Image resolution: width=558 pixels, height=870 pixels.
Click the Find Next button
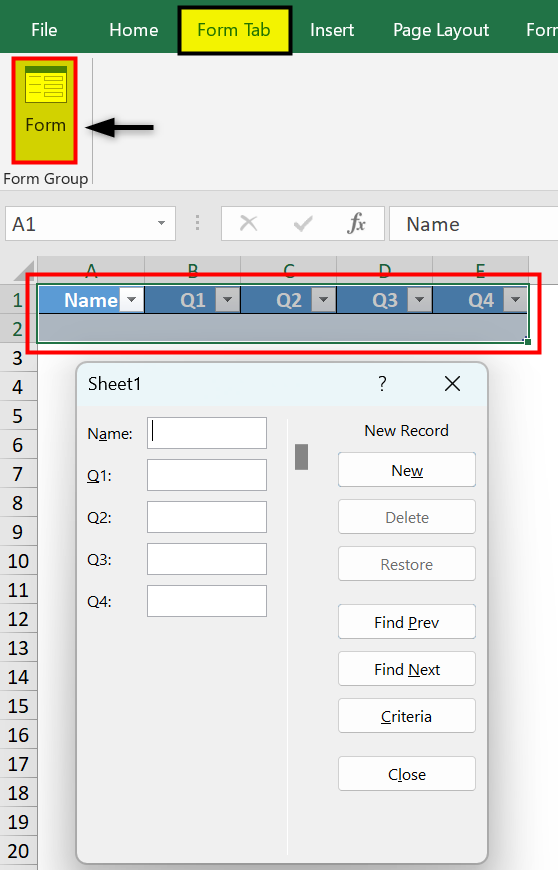pos(407,669)
